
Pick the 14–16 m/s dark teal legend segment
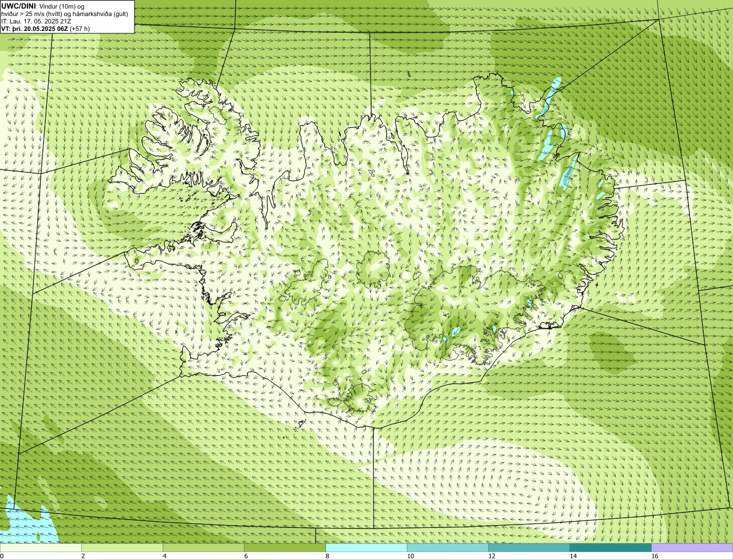[610, 547]
